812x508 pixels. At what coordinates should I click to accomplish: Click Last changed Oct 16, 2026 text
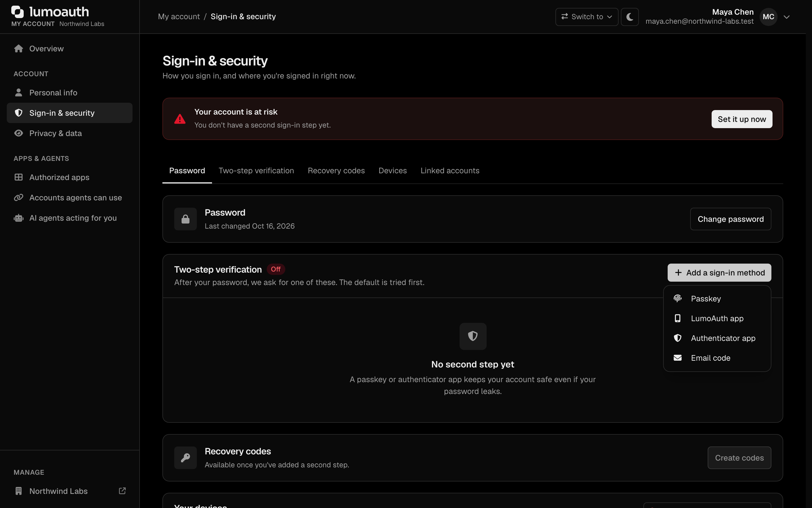pyautogui.click(x=250, y=226)
